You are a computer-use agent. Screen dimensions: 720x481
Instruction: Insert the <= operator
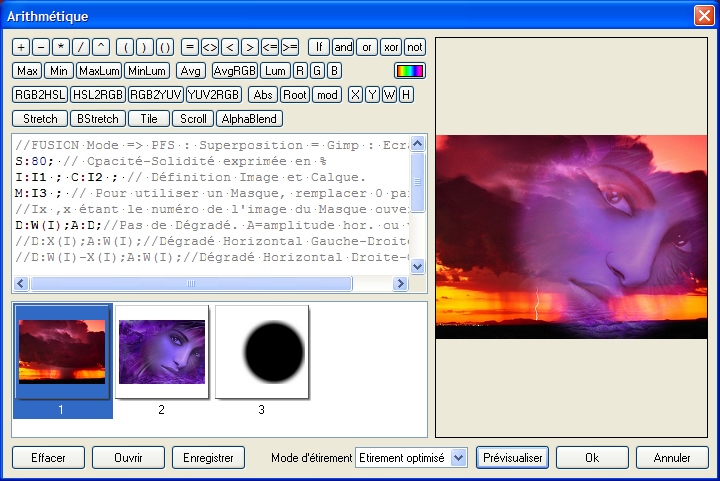click(270, 47)
